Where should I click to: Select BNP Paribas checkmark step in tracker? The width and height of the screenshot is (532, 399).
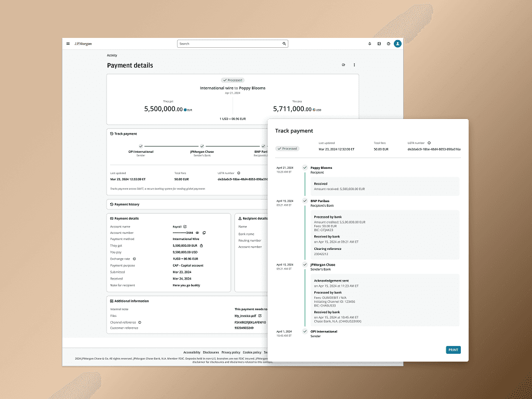coord(263,146)
